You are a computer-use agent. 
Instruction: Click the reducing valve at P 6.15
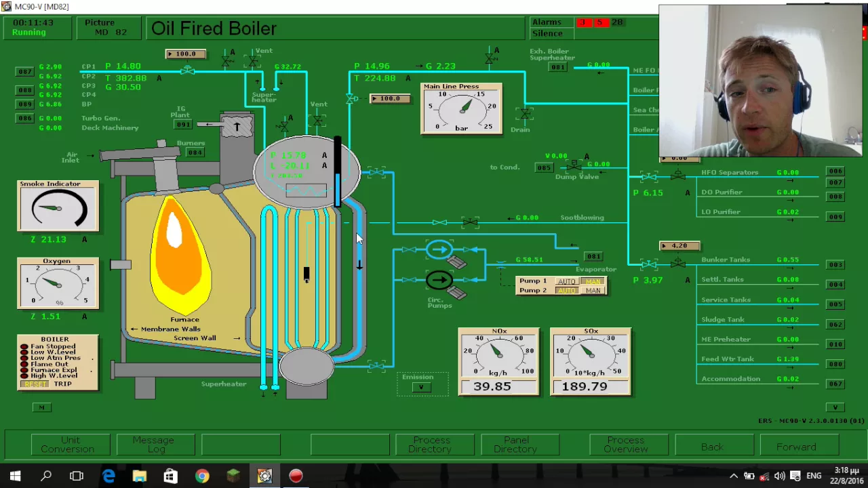[649, 178]
